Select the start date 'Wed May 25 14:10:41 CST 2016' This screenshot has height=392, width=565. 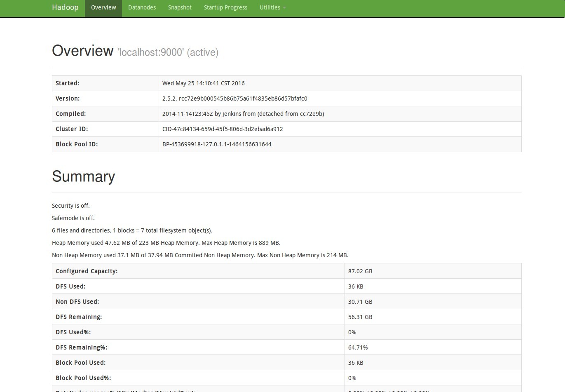point(204,83)
